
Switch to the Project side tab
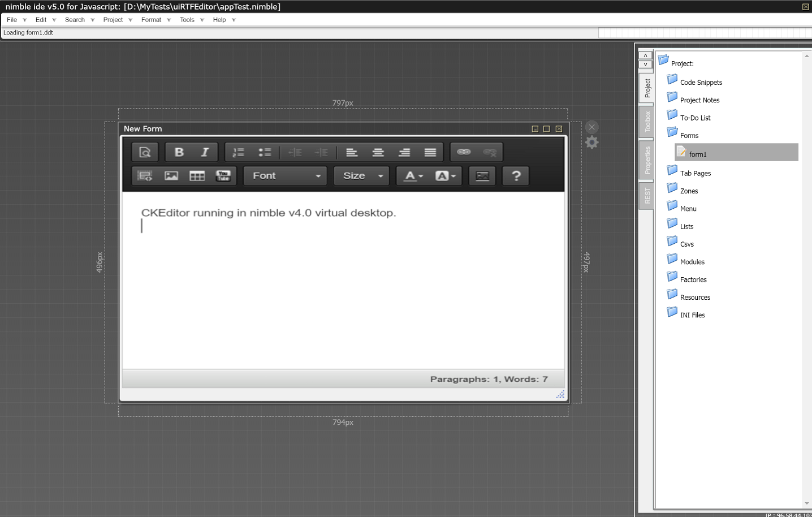click(647, 88)
